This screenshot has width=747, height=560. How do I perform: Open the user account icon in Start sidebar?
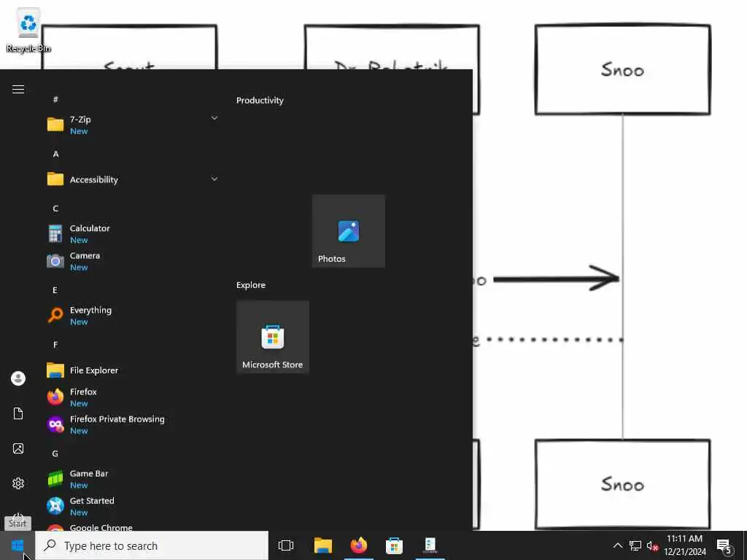coord(18,378)
